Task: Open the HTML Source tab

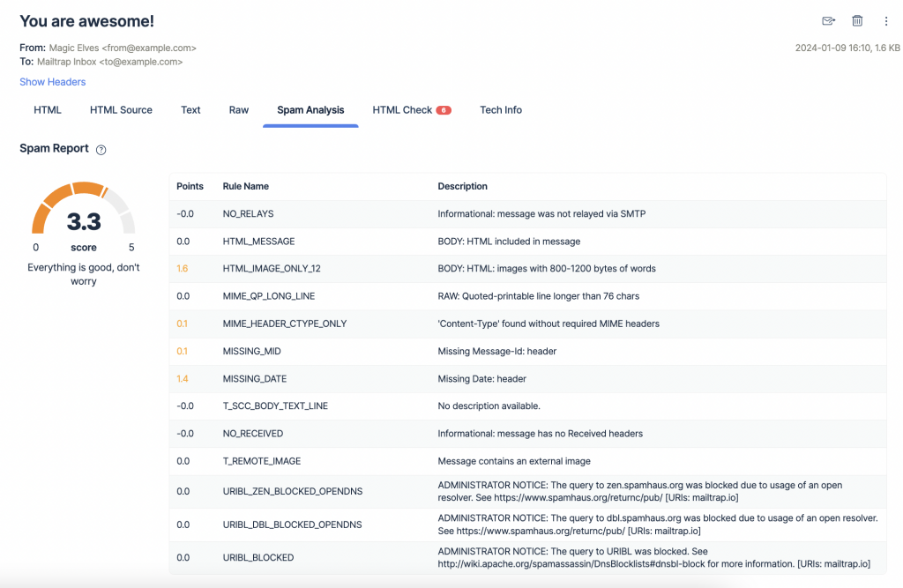Action: coord(121,110)
